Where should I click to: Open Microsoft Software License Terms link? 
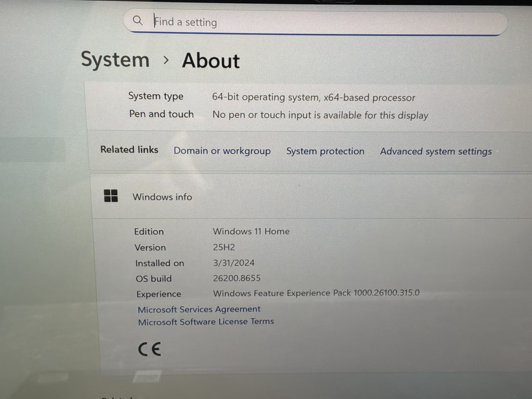(206, 322)
